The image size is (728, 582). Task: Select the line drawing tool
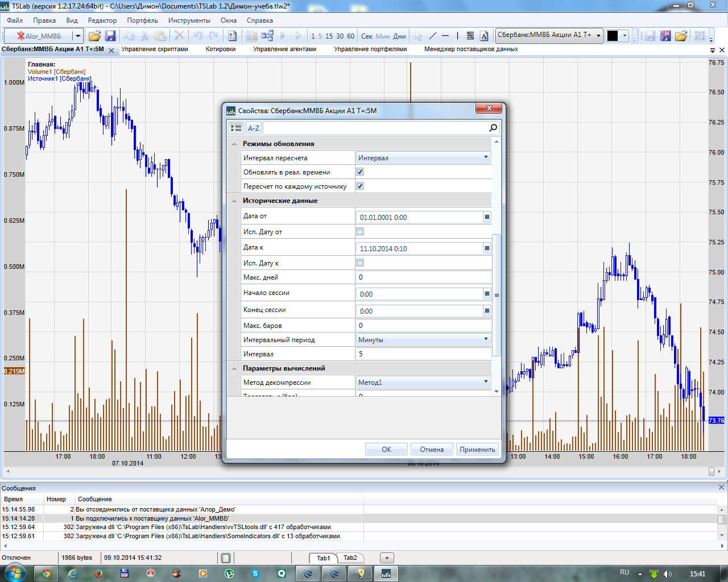pyautogui.click(x=432, y=36)
